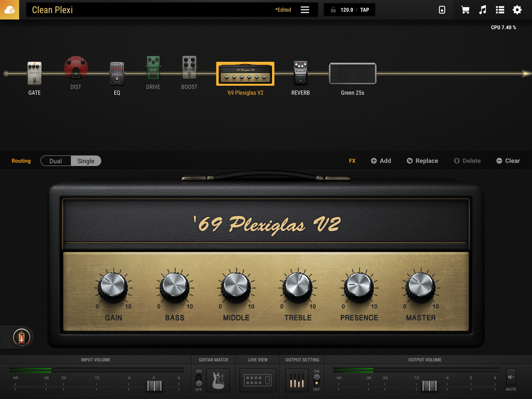Add a new effect

tap(381, 161)
